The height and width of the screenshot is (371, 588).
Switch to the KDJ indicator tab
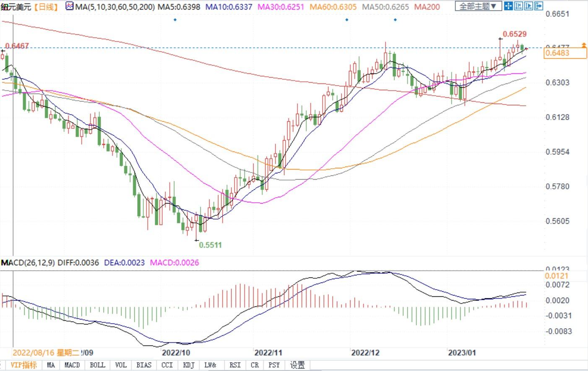click(x=189, y=365)
